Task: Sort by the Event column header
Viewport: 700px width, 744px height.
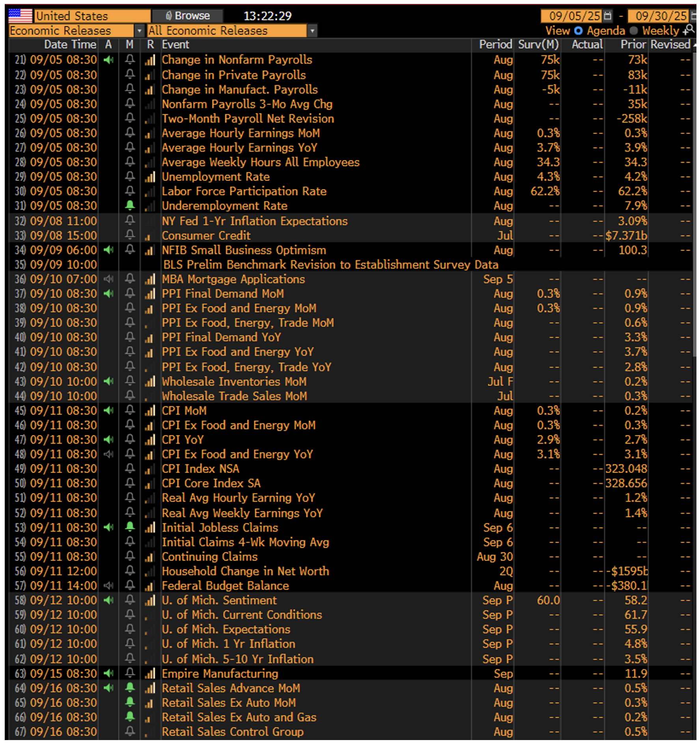Action: 175,45
